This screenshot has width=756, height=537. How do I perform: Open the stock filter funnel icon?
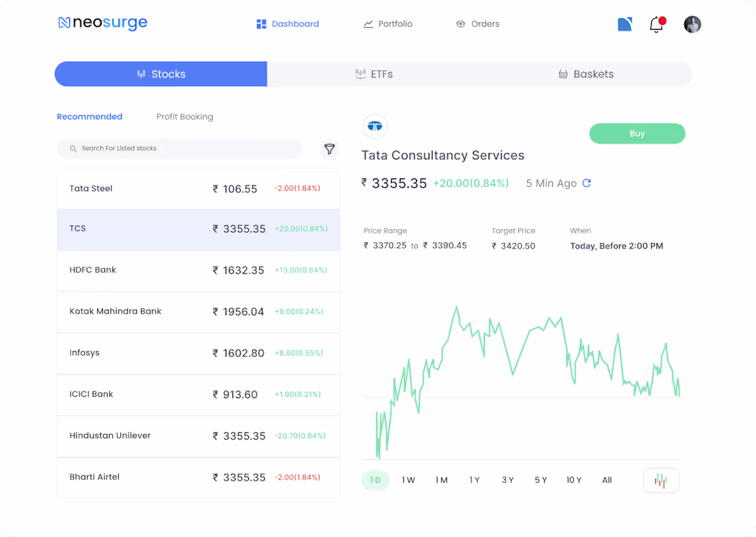tap(329, 149)
